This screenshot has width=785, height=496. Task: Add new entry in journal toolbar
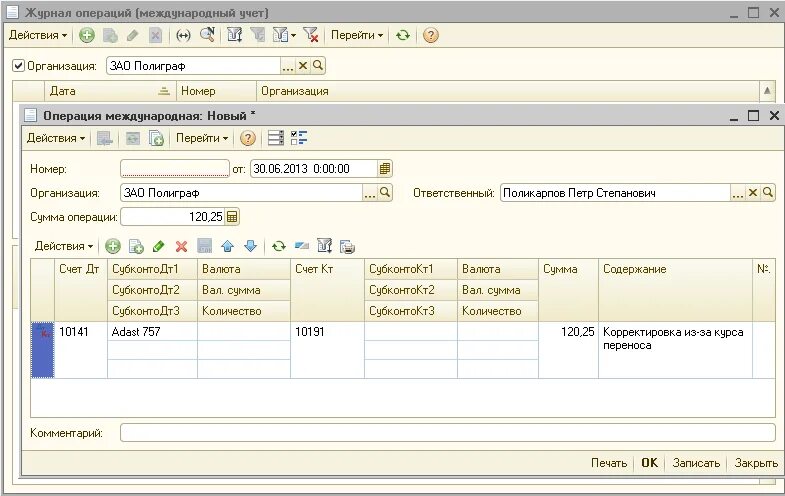(87, 35)
